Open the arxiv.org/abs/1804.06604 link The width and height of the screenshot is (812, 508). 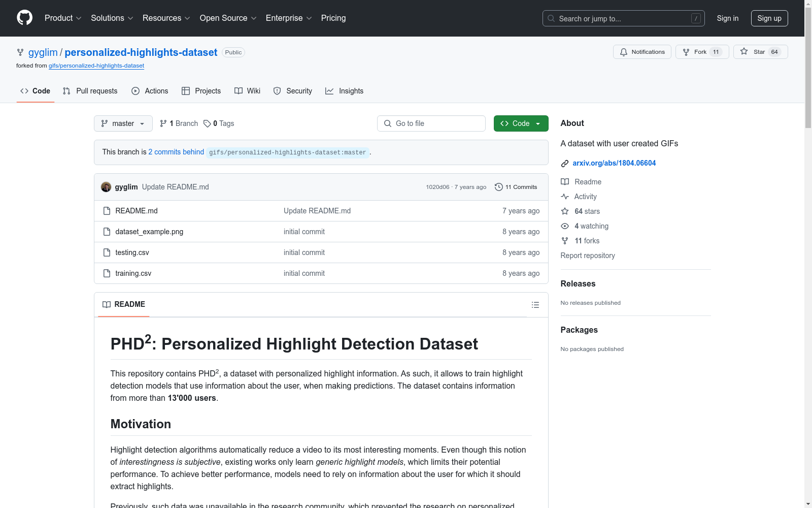614,163
